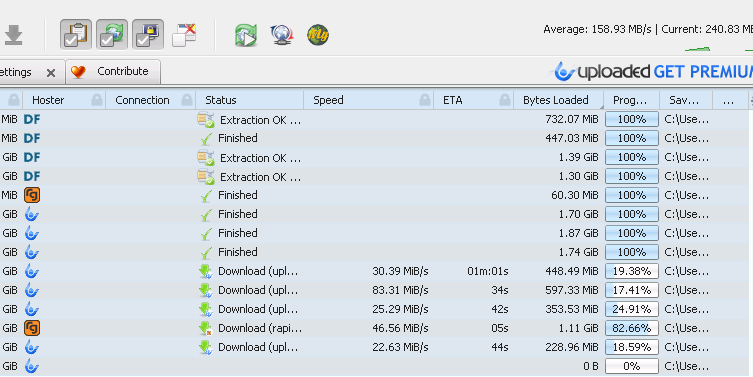
Task: Toggle lock icon in Hoster header
Action: click(97, 100)
